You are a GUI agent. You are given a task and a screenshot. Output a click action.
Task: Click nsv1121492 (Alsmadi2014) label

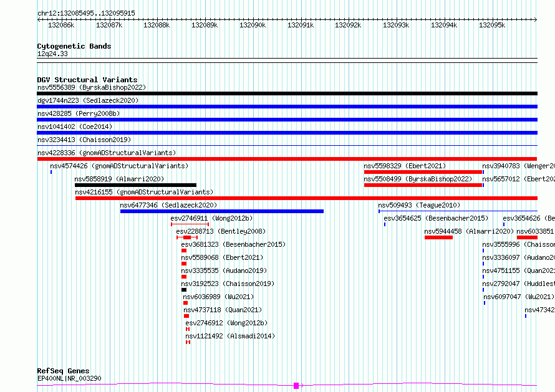pyautogui.click(x=230, y=336)
